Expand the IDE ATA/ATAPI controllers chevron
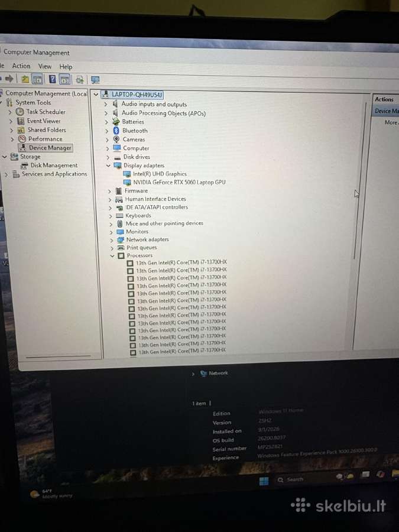 pyautogui.click(x=111, y=208)
